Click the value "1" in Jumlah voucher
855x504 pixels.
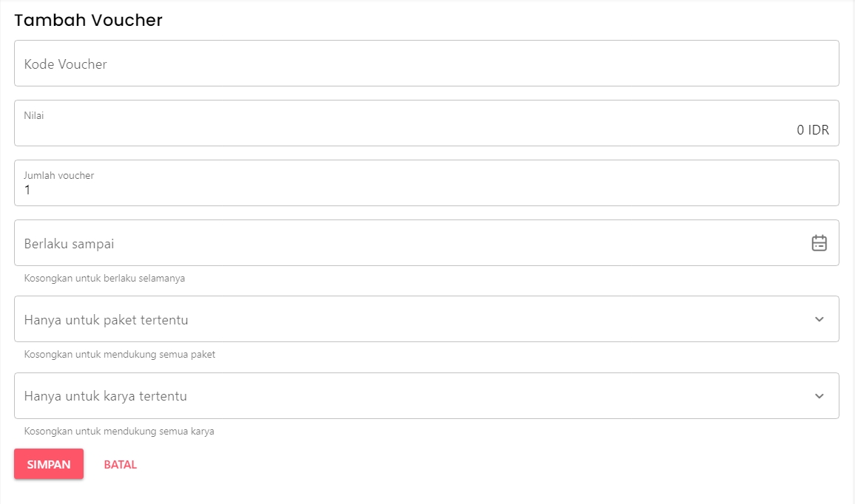(x=28, y=191)
